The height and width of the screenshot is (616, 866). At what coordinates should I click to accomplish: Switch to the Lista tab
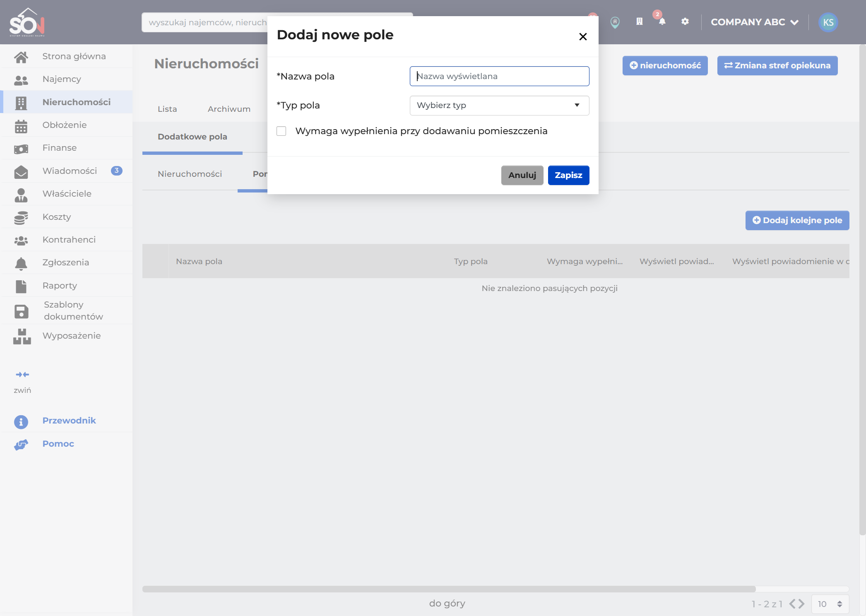[167, 109]
